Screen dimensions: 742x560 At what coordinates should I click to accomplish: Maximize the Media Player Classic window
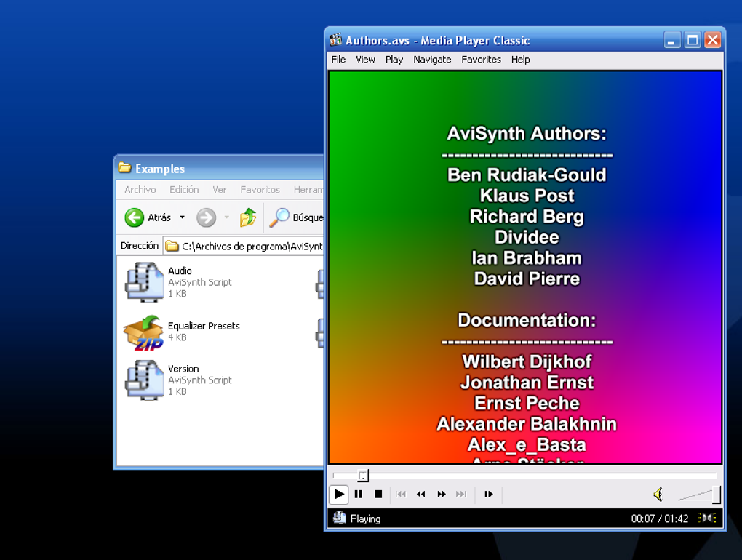(x=693, y=40)
